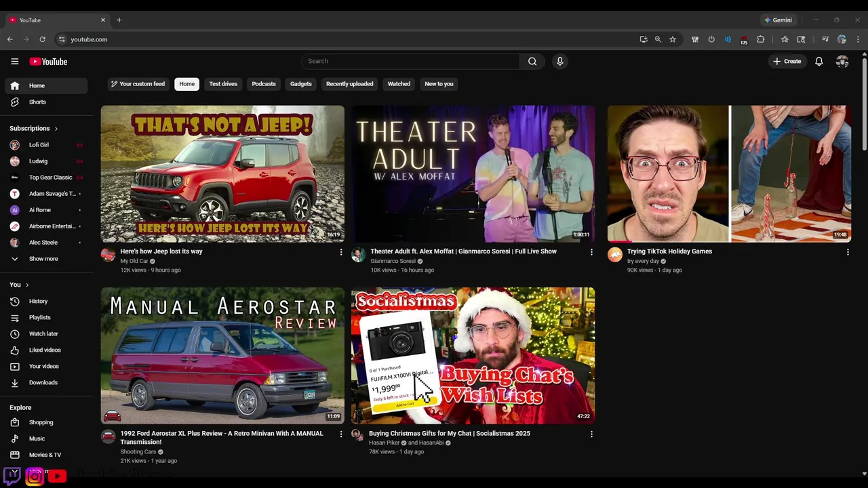Image resolution: width=868 pixels, height=488 pixels.
Task: Open YouTube account avatar menu
Action: [842, 62]
